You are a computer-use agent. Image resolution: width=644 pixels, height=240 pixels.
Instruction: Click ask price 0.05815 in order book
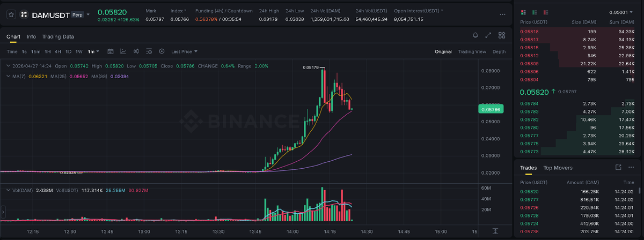pos(529,48)
